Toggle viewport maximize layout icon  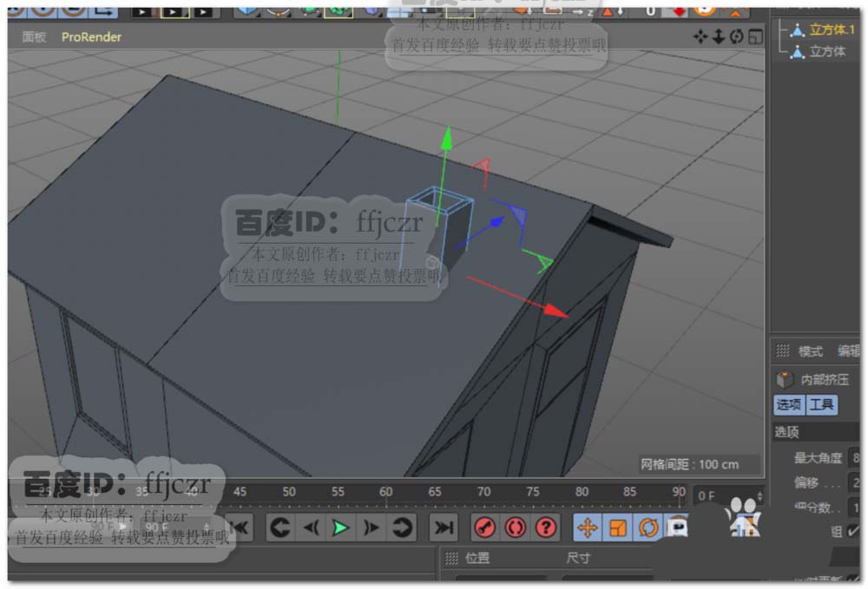tap(755, 36)
